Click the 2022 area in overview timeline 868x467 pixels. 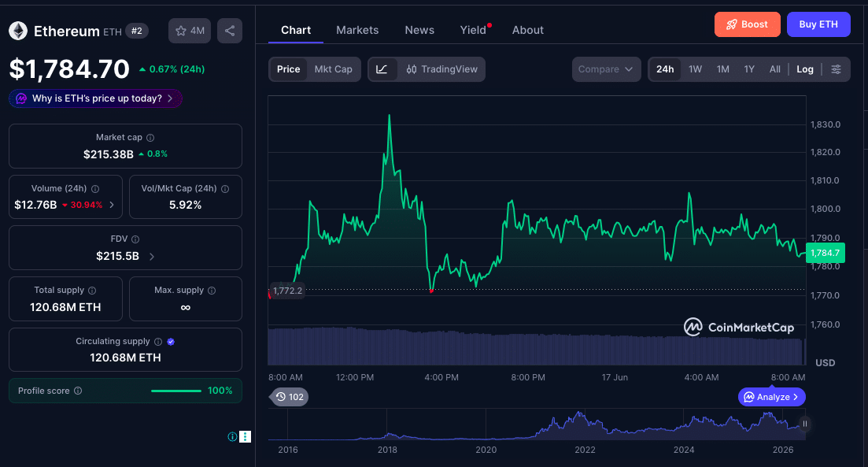(585, 449)
